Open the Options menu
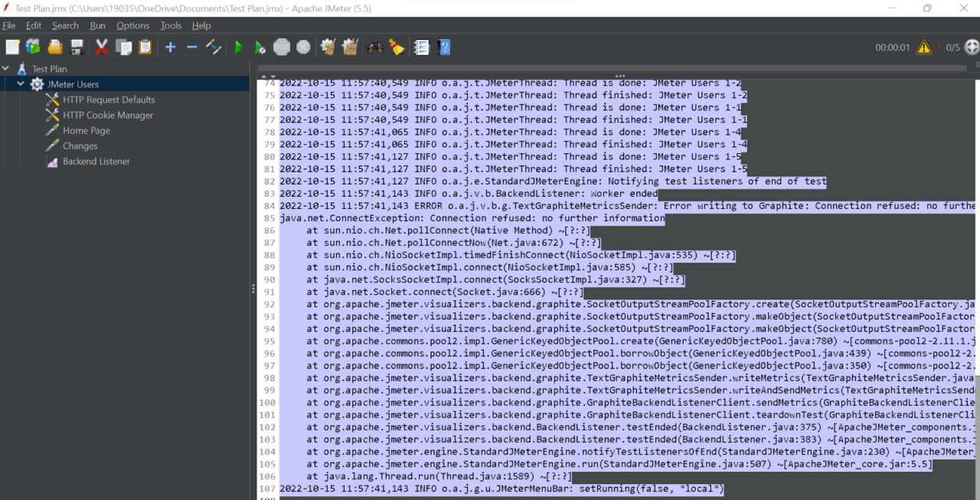This screenshot has height=500, width=980. pyautogui.click(x=132, y=25)
